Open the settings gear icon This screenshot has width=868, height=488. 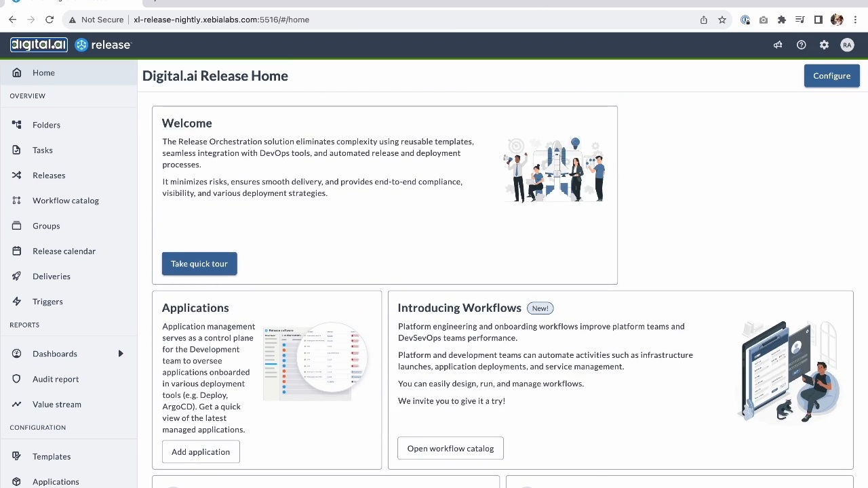824,45
